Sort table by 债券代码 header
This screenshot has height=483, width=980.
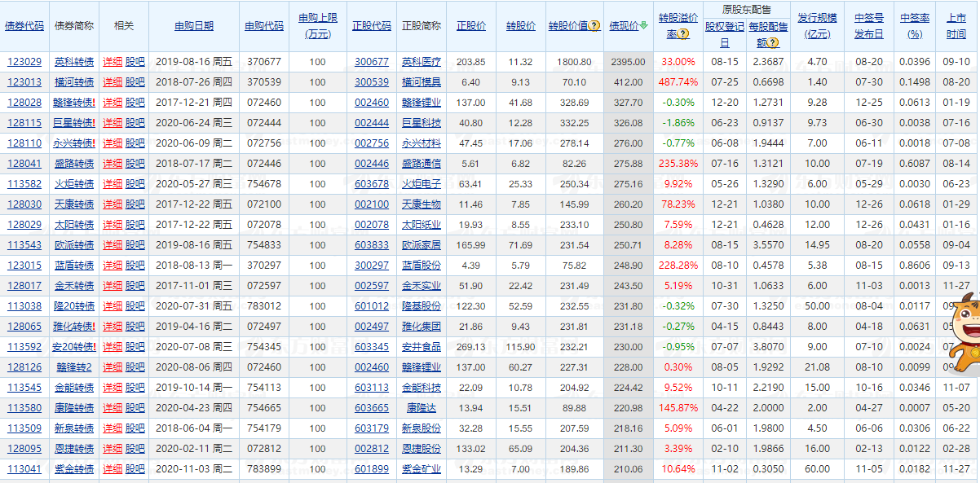point(24,26)
